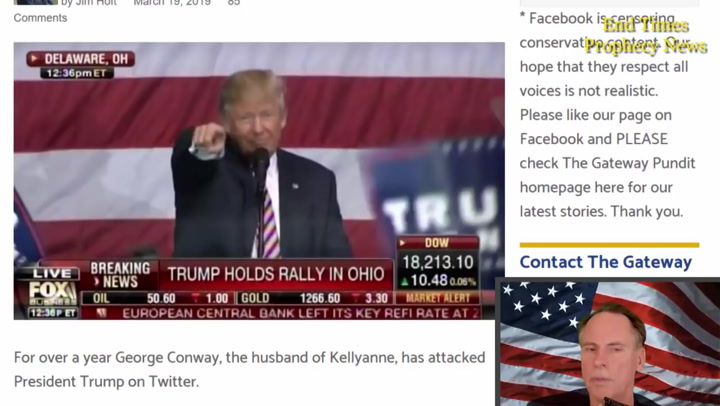The height and width of the screenshot is (406, 720).
Task: Click the Trump rally article image
Action: point(259,180)
